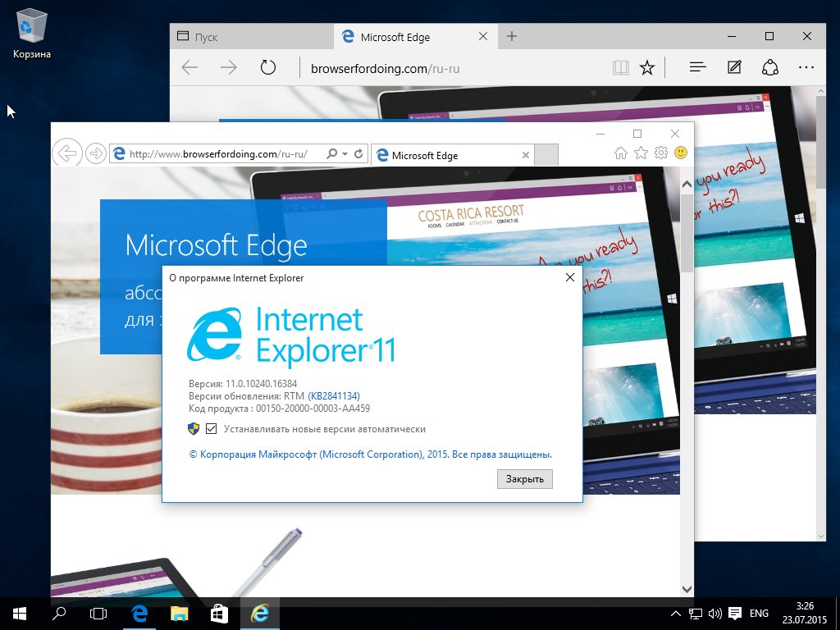The image size is (840, 630).
Task: Open the volume tray icon
Action: click(x=714, y=614)
